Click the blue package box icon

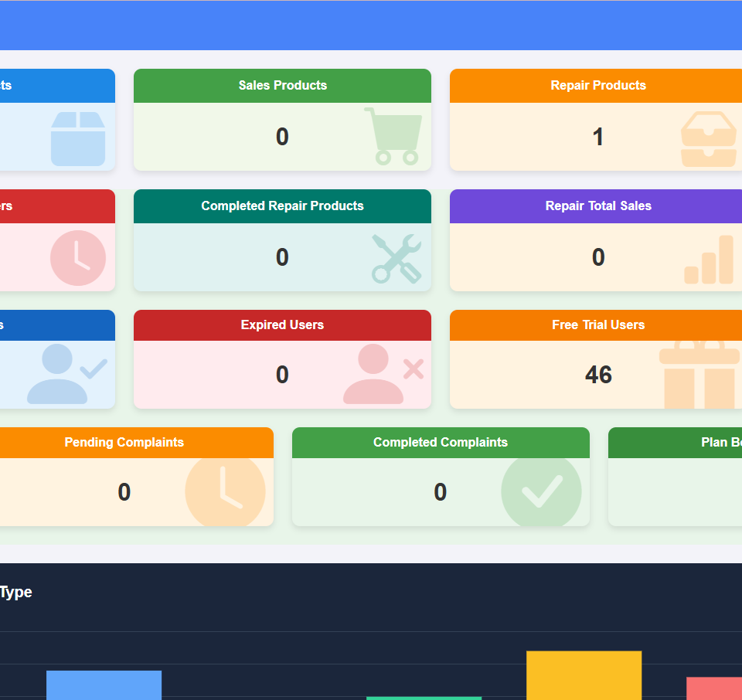[77, 139]
